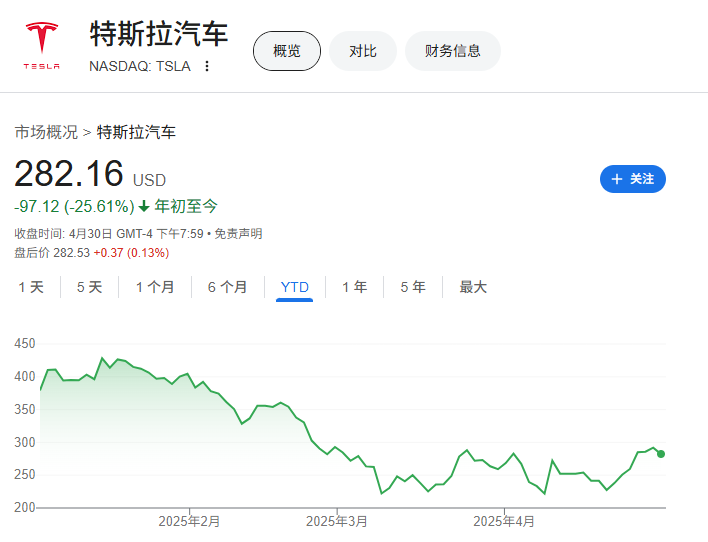Switch to the 对比 compare tab
This screenshot has height=542, width=708.
point(363,51)
